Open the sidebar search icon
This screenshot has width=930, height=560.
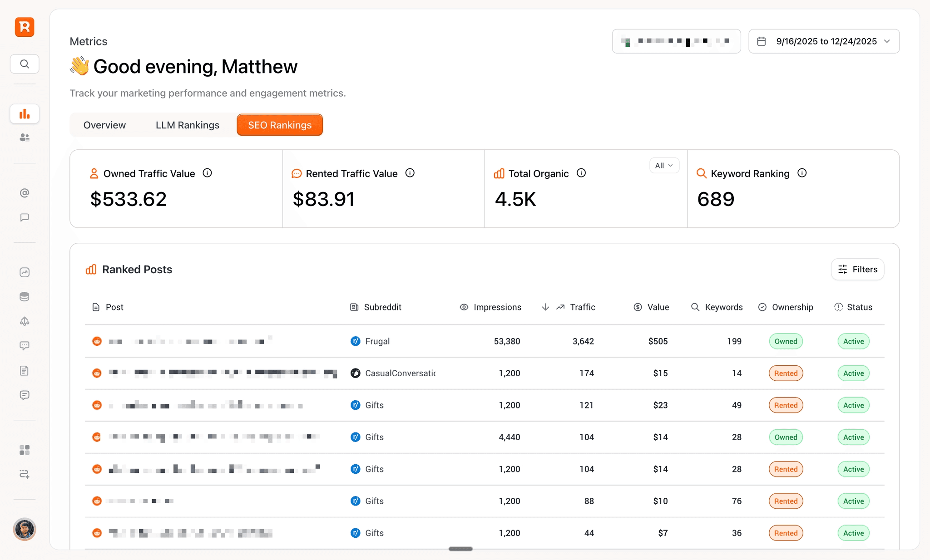tap(25, 64)
